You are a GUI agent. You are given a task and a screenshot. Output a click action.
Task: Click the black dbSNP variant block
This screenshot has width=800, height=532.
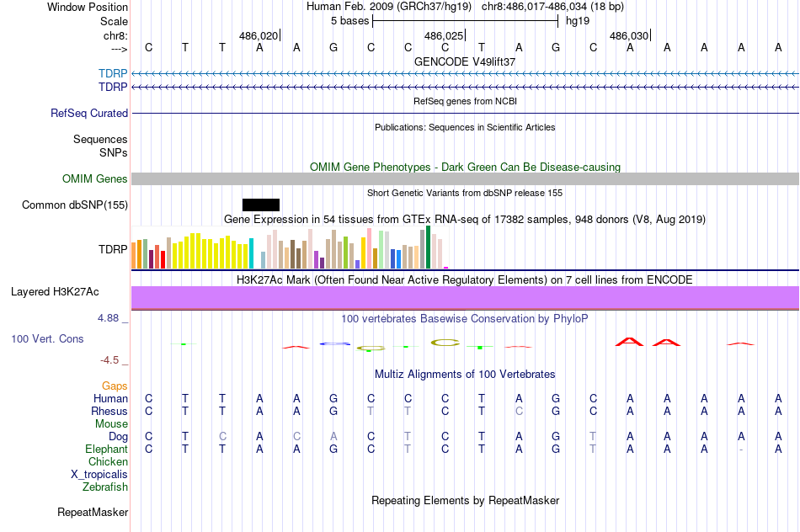click(x=261, y=205)
